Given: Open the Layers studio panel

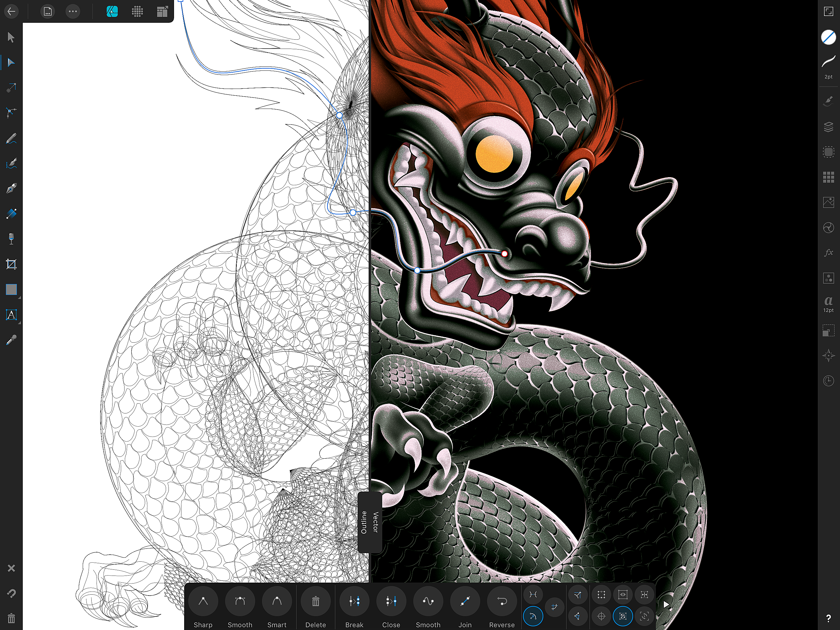Looking at the screenshot, I should (x=828, y=126).
